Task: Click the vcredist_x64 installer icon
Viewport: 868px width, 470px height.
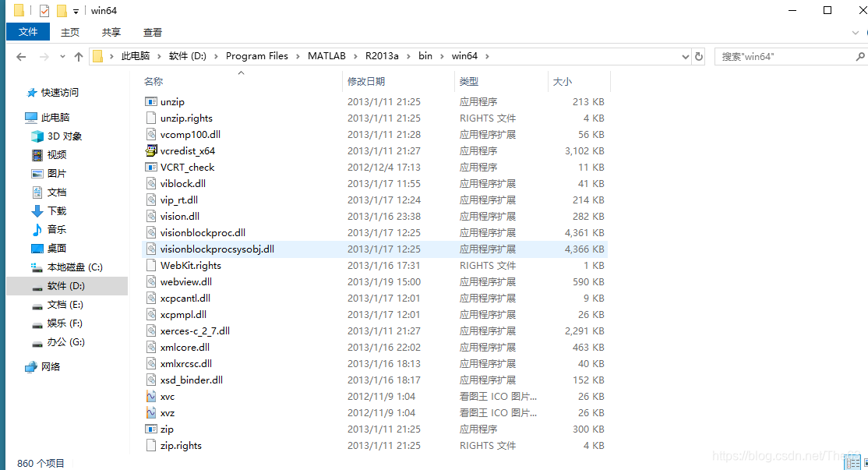Action: (x=150, y=150)
